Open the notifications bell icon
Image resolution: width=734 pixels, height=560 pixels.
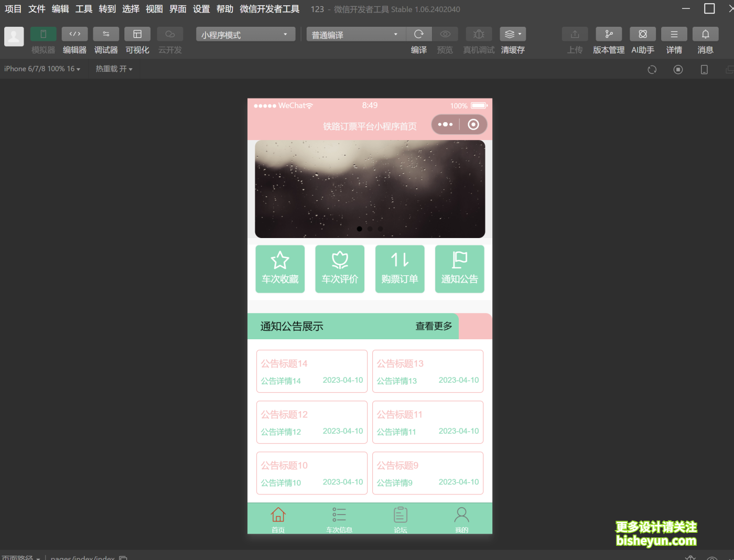coord(705,34)
